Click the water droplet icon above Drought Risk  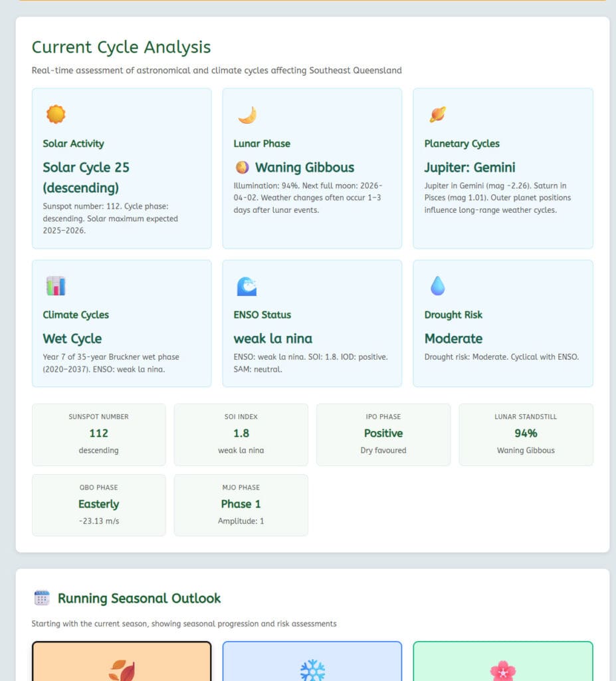tap(437, 286)
